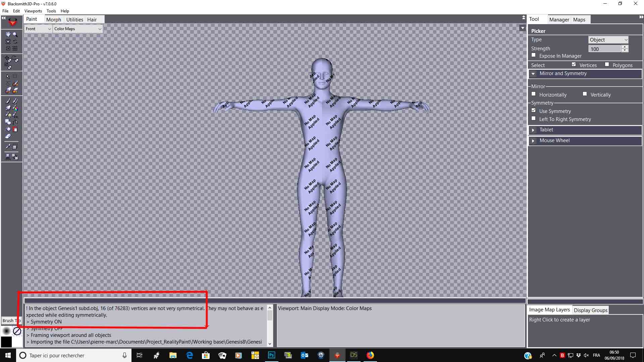644x362 pixels.
Task: Select the Rotate view circular-arrows tool
Action: (x=15, y=42)
